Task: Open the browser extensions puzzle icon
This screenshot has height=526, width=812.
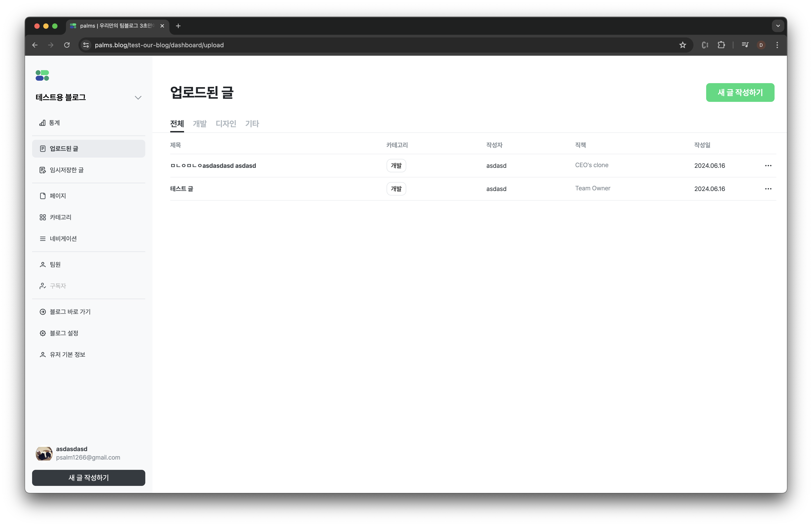Action: click(721, 45)
